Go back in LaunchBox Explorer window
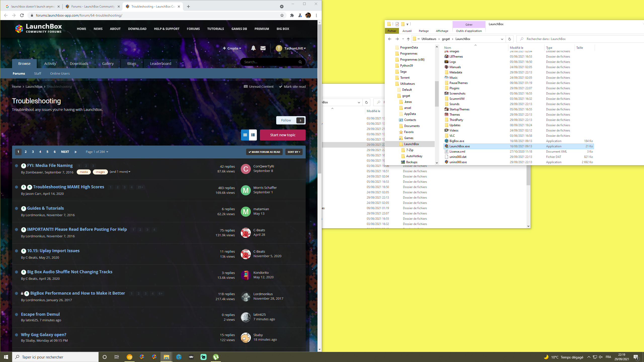 coord(389,39)
